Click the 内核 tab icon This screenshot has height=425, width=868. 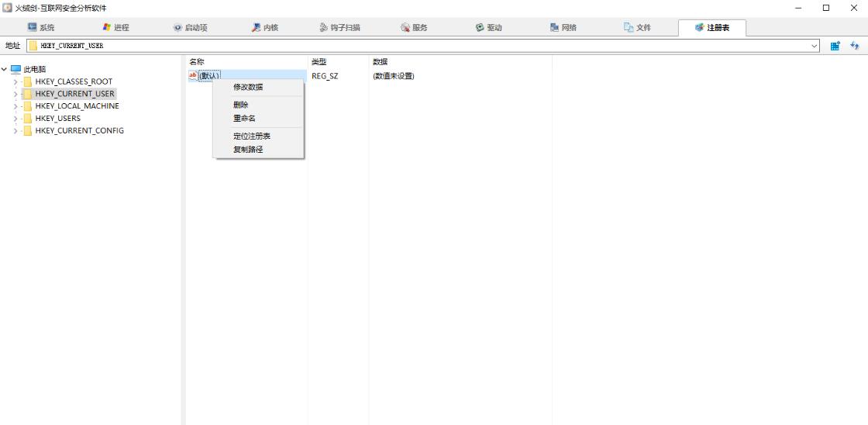point(256,27)
